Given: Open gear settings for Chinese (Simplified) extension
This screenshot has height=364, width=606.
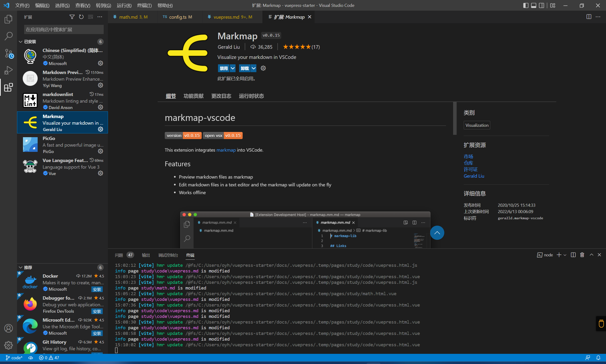Looking at the screenshot, I should pyautogui.click(x=100, y=63).
